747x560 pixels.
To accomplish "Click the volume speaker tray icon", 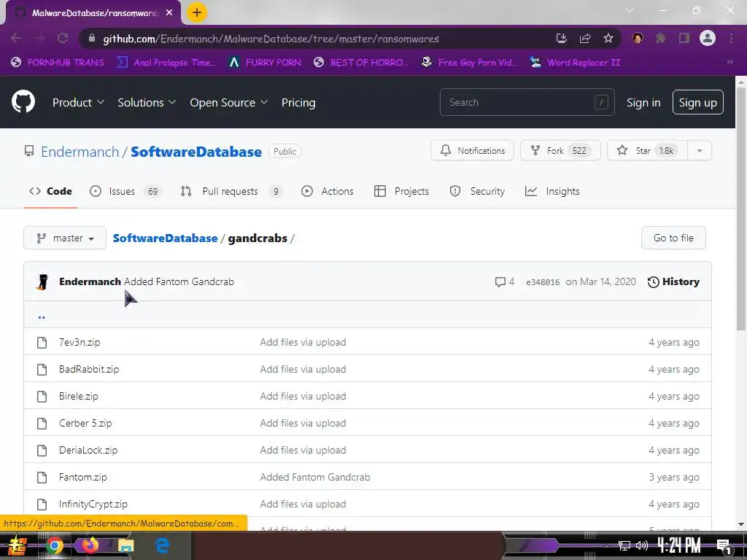I will click(642, 545).
